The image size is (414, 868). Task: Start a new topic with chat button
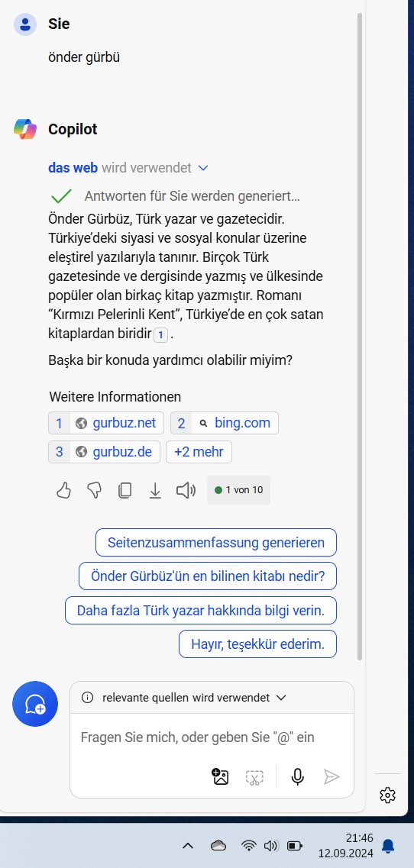(35, 704)
